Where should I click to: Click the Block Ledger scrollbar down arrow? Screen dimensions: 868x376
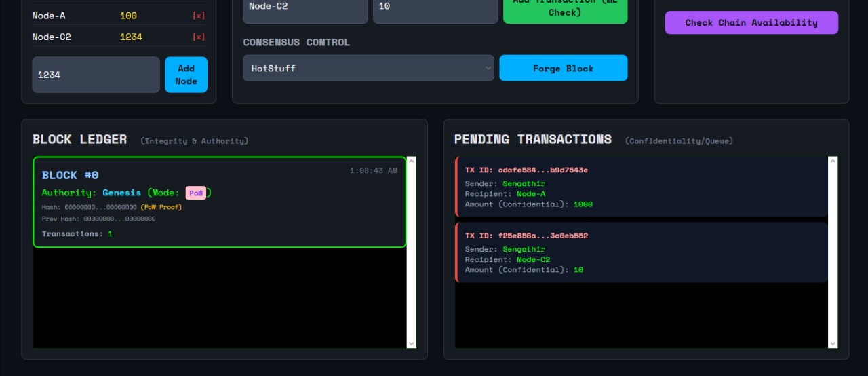[412, 343]
